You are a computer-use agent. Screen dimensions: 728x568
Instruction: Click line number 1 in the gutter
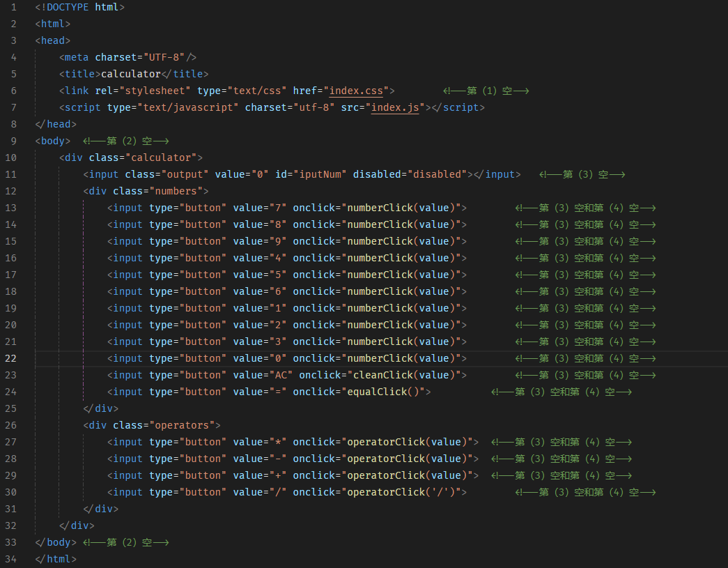[13, 7]
